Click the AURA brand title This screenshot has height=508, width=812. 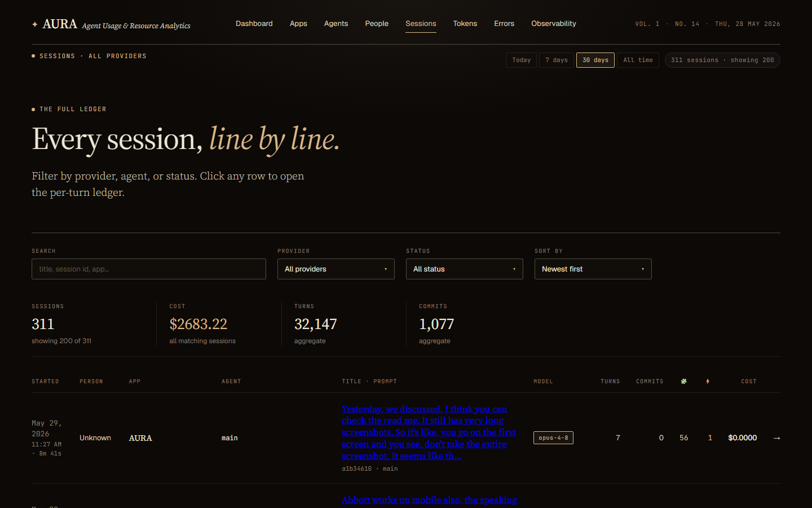point(60,24)
